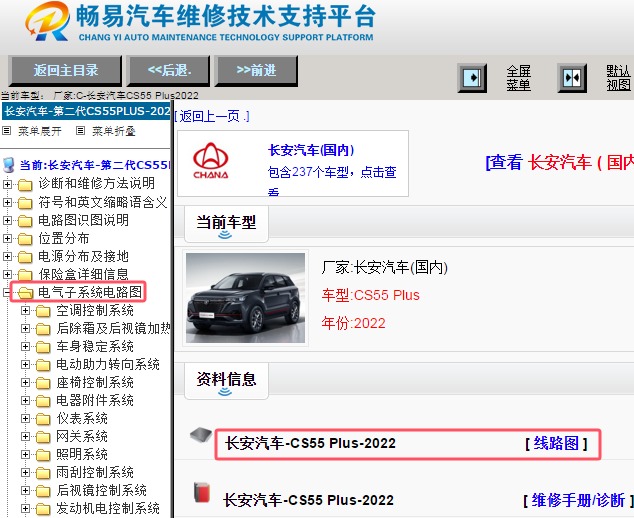
Task: Expand the 诊断和维修方法说明 node
Action: [x=7, y=184]
